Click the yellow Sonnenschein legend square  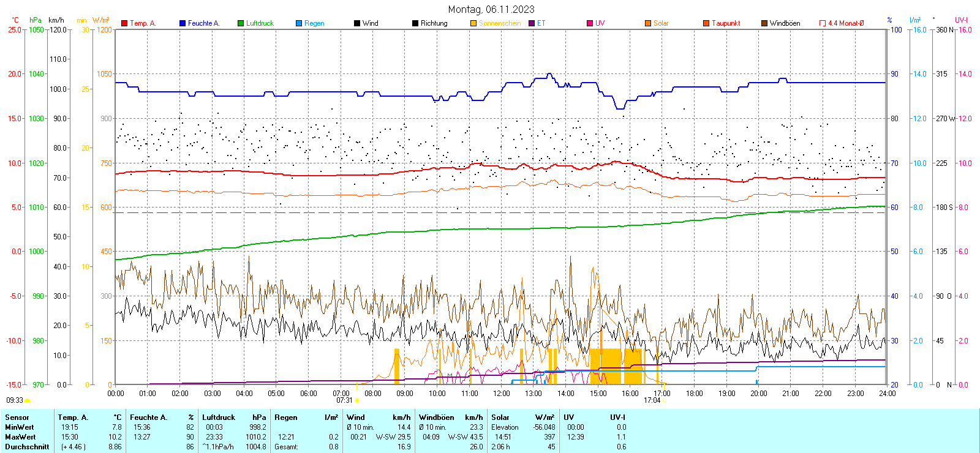point(473,23)
